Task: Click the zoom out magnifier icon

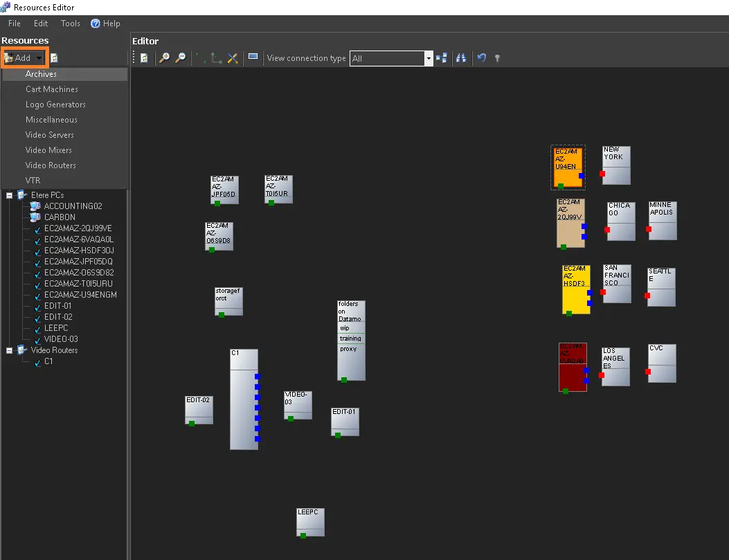Action: pyautogui.click(x=180, y=58)
